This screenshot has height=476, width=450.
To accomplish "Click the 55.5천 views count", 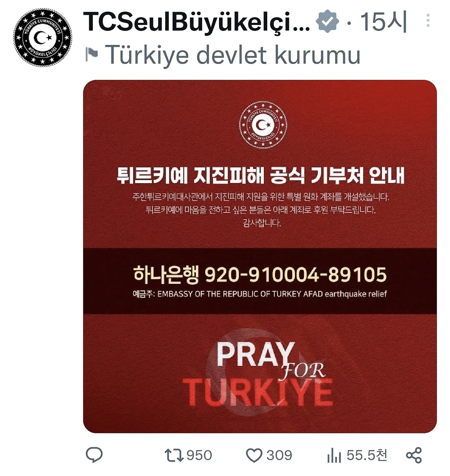I will point(367,455).
